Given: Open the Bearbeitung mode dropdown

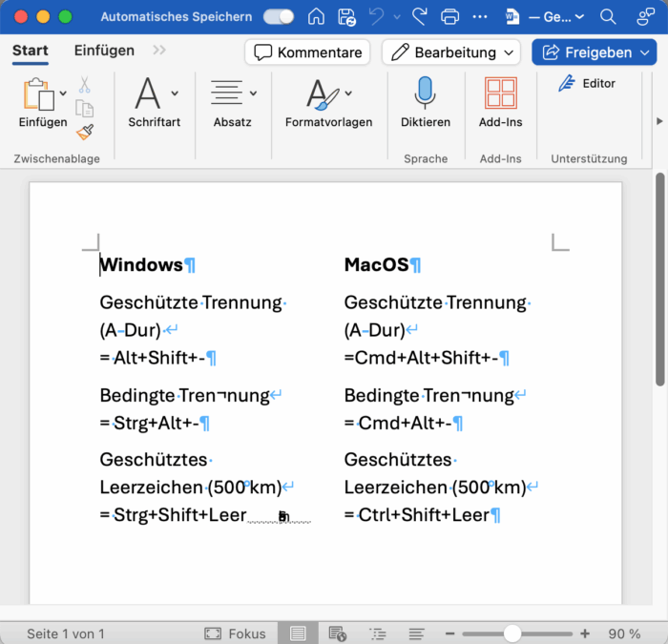Looking at the screenshot, I should click(x=451, y=52).
